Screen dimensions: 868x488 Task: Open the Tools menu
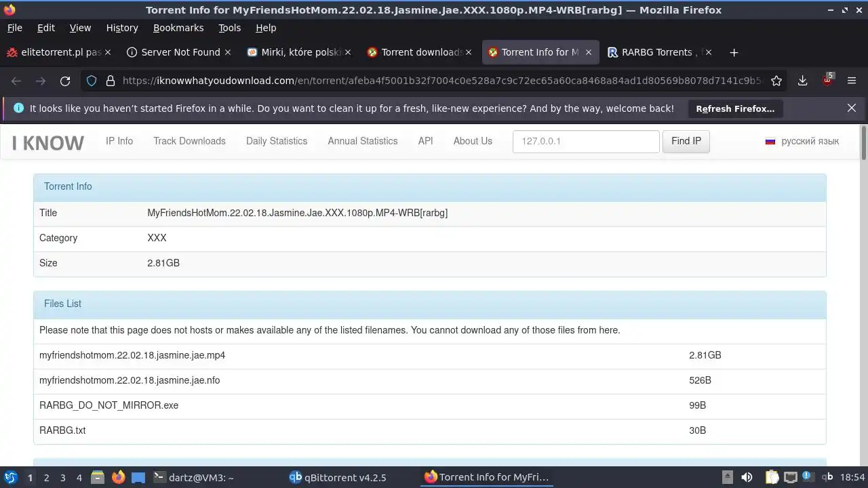pos(230,28)
